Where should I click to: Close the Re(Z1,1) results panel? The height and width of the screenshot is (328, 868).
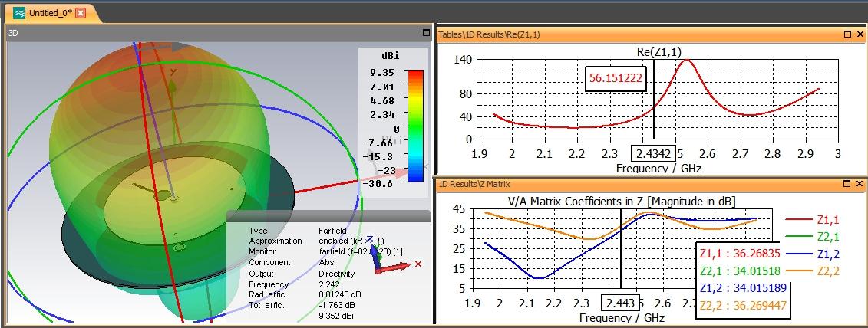pos(860,34)
